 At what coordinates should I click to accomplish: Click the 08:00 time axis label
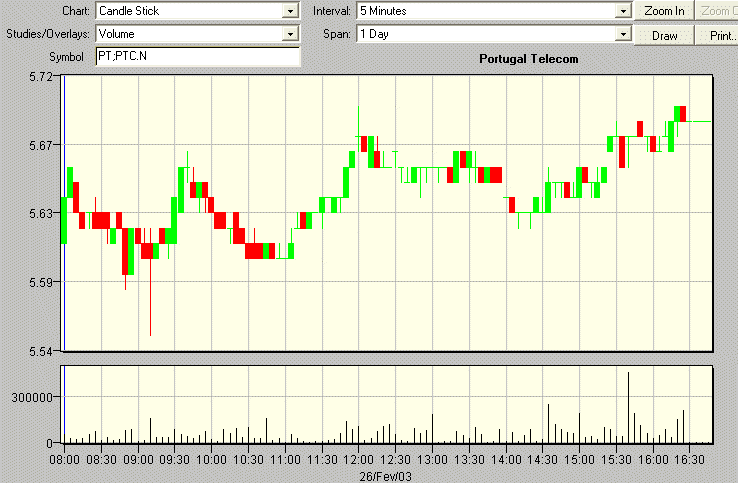(64, 459)
